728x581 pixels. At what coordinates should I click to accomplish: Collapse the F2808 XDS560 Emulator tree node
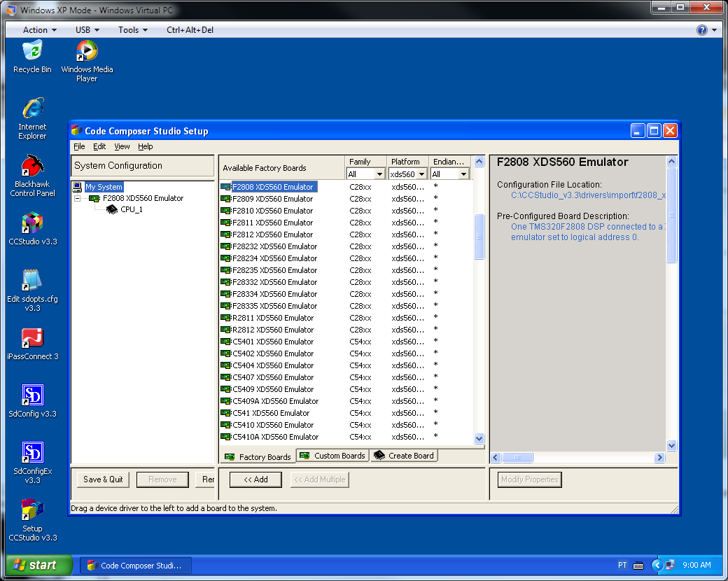tap(78, 198)
